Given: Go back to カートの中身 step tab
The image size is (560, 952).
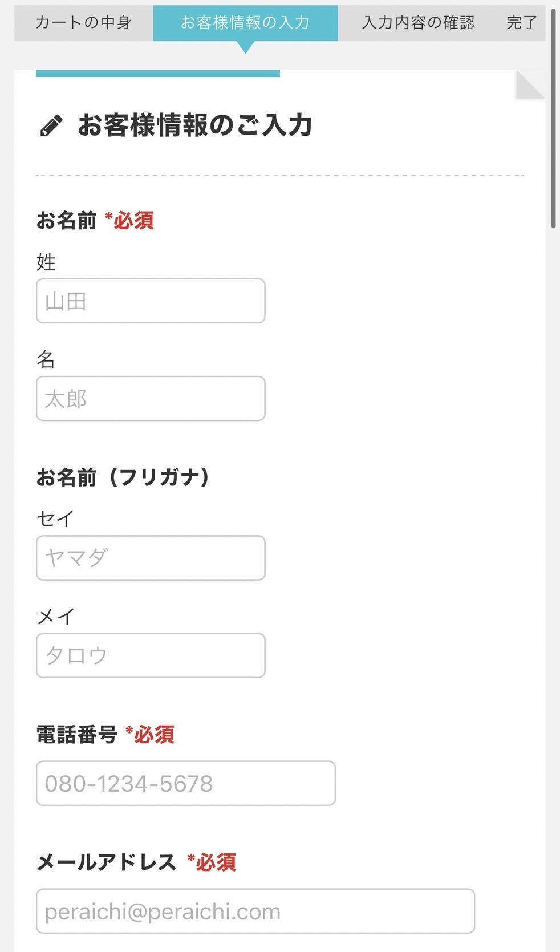Looking at the screenshot, I should tap(84, 23).
